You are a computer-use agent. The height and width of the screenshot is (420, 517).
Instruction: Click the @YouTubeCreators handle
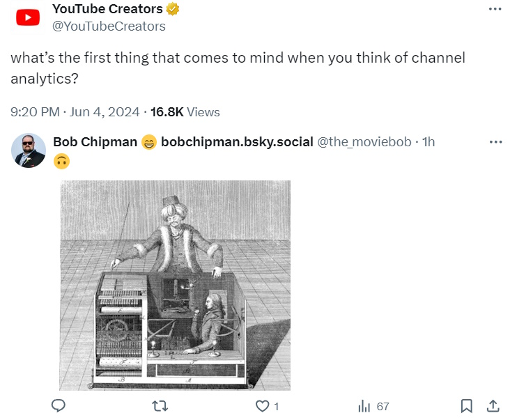pos(109,26)
